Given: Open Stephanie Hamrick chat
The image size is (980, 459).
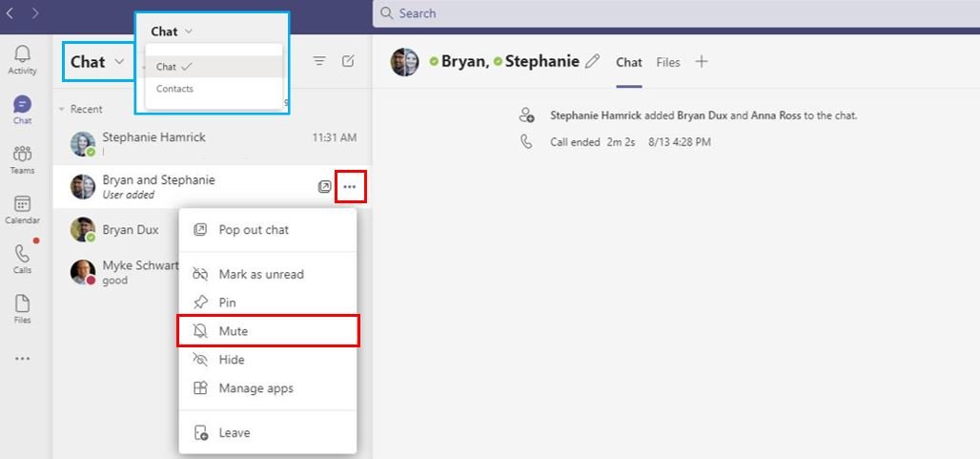Looking at the screenshot, I should click(213, 144).
